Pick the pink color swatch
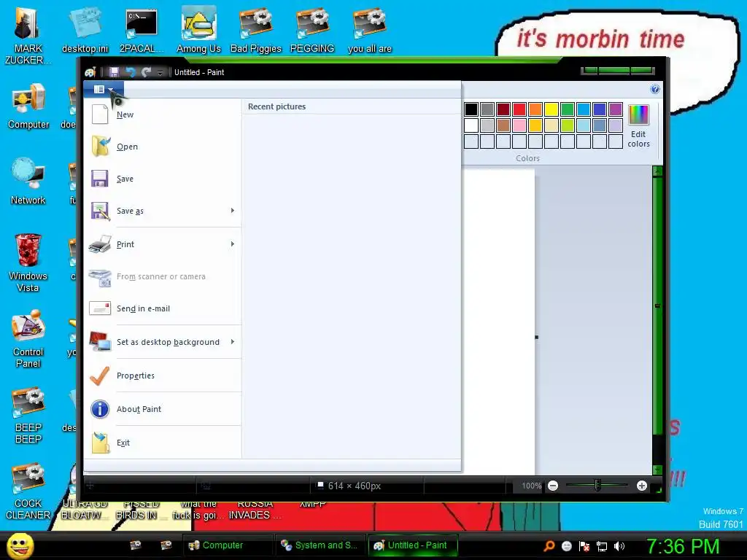Screen dimensions: 747x560 pyautogui.click(x=519, y=125)
